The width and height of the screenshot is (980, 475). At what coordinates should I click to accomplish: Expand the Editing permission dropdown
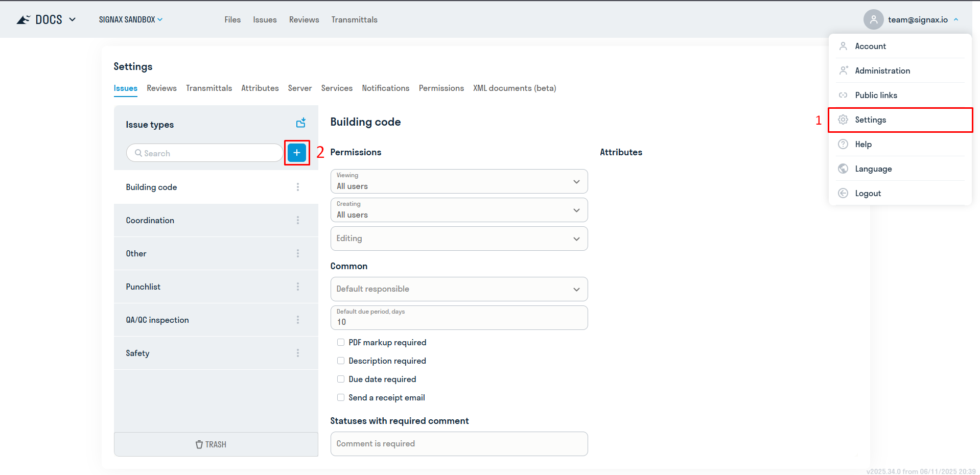(459, 239)
